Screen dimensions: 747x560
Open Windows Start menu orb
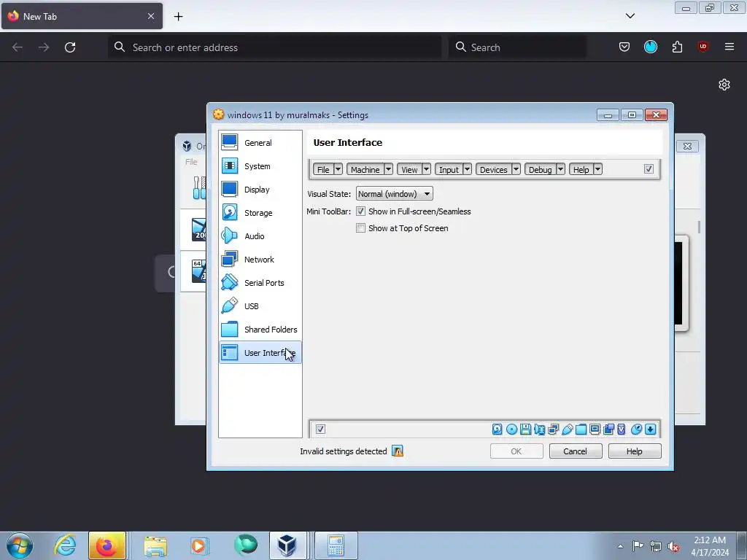[x=20, y=545]
